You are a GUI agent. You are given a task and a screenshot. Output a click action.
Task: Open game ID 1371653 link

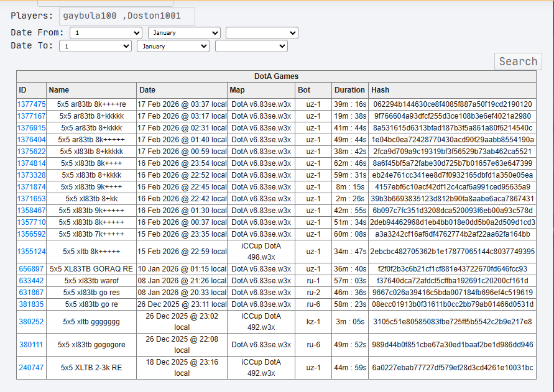(x=32, y=199)
